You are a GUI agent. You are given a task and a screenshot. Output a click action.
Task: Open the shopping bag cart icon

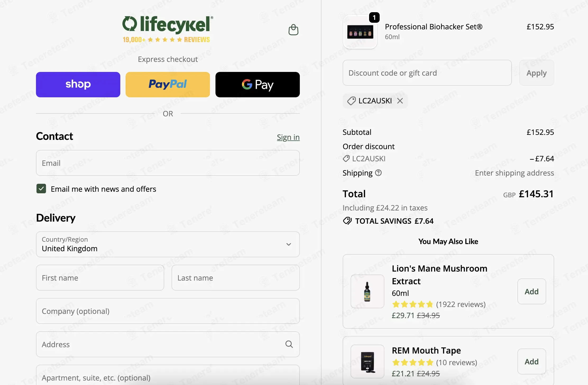coord(293,30)
